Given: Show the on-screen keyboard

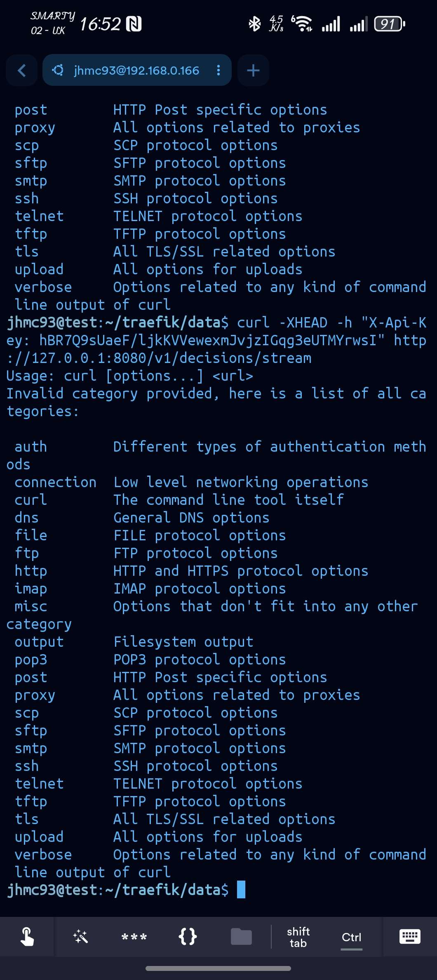Looking at the screenshot, I should coord(410,937).
